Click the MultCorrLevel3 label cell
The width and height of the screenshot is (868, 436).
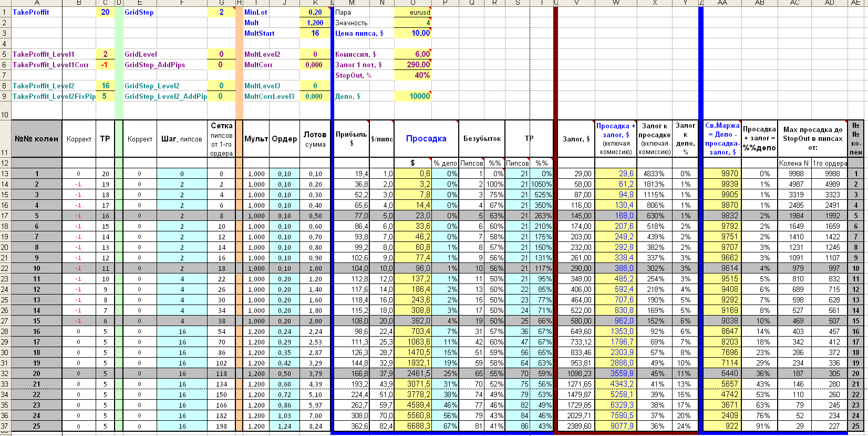click(272, 96)
